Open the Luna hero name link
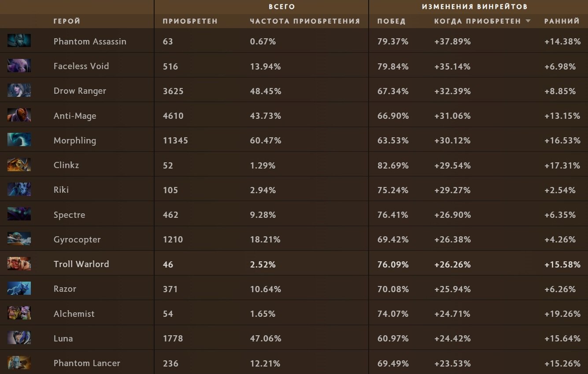This screenshot has width=588, height=374. [x=63, y=338]
